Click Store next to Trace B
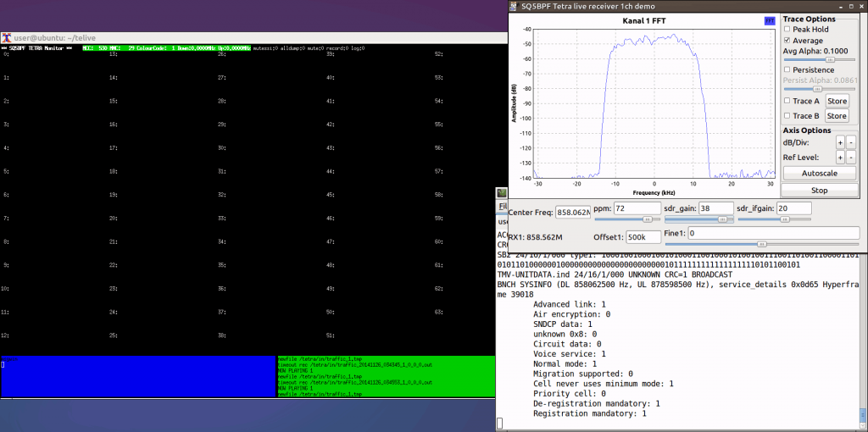 point(837,116)
